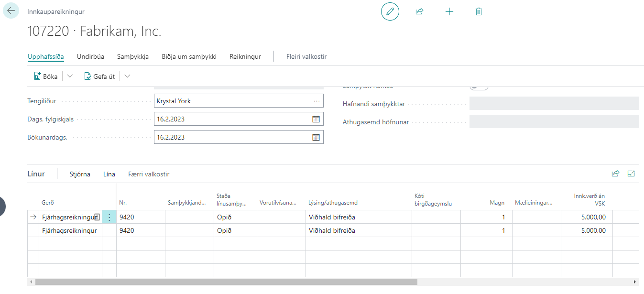644x294 pixels.
Task: Open calendar picker for Bókunardags.
Action: pos(316,137)
